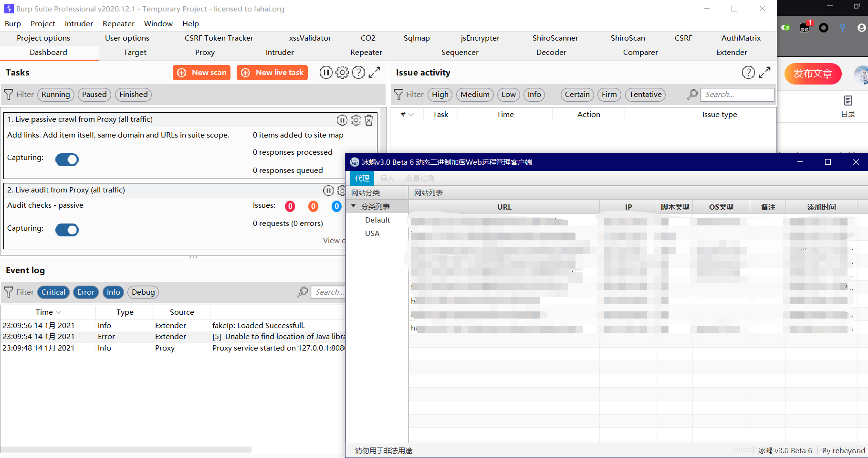Image resolution: width=868 pixels, height=458 pixels.
Task: Click black circle extension icon in browser
Action: point(824,28)
